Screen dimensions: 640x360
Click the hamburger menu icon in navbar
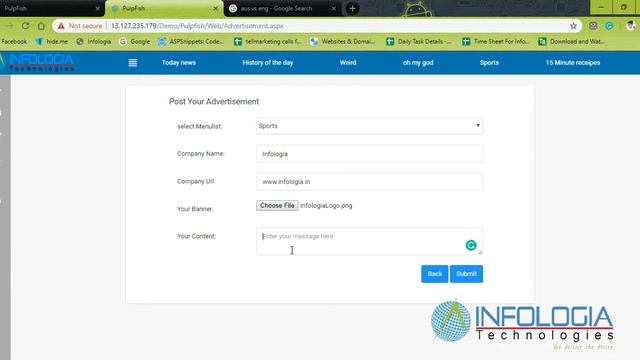pos(133,63)
